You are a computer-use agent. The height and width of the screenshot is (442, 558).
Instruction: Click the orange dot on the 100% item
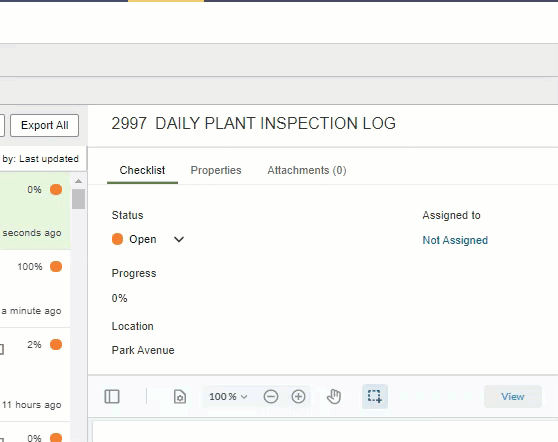[56, 266]
